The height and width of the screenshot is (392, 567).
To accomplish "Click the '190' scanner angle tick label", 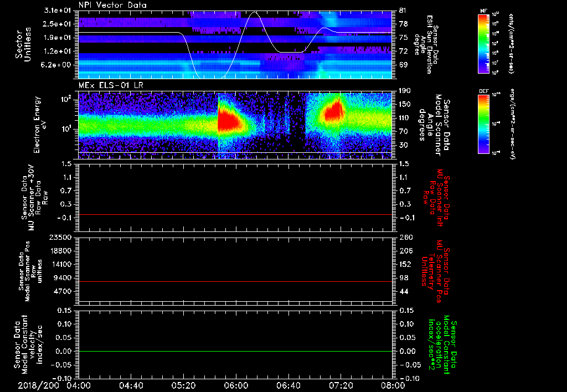I will pyautogui.click(x=405, y=91).
